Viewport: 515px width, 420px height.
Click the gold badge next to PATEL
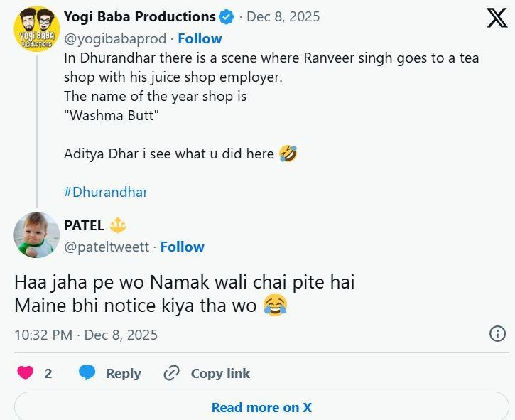(118, 225)
